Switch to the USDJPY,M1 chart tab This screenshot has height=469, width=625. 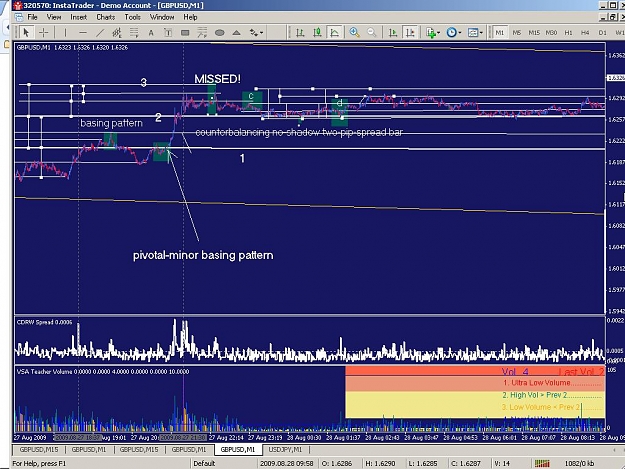coord(285,449)
